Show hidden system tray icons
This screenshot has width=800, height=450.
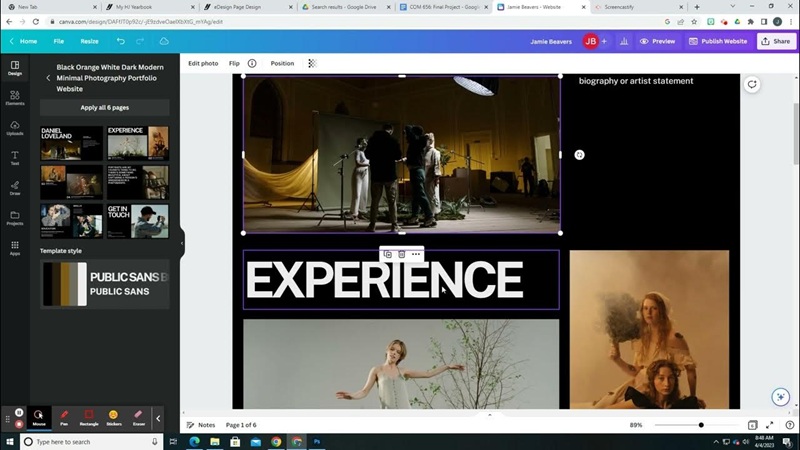click(716, 442)
